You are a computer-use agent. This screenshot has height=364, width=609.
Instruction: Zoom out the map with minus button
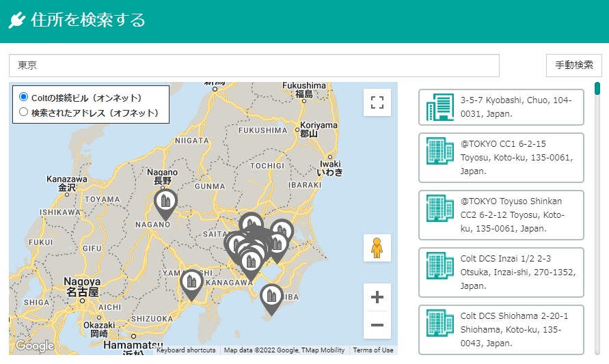point(377,325)
